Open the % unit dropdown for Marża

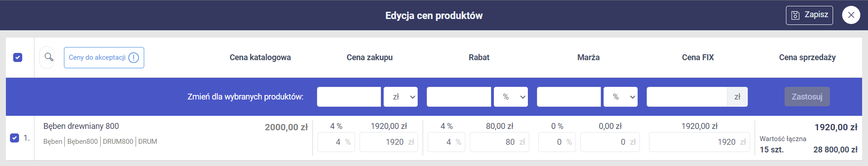coord(620,97)
